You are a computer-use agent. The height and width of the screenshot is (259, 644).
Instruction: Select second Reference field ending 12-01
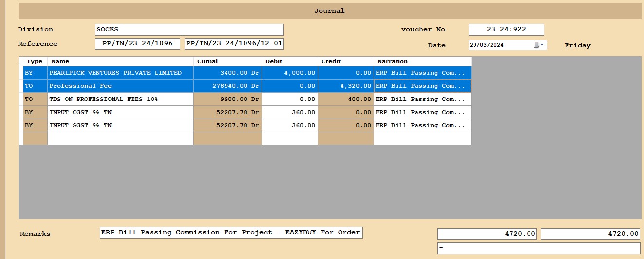234,44
